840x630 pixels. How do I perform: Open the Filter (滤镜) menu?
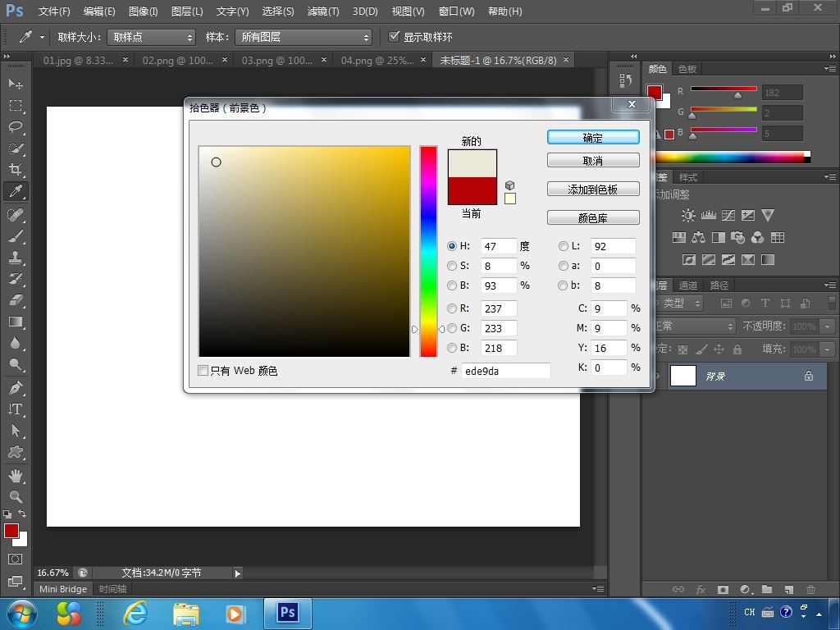(x=322, y=11)
